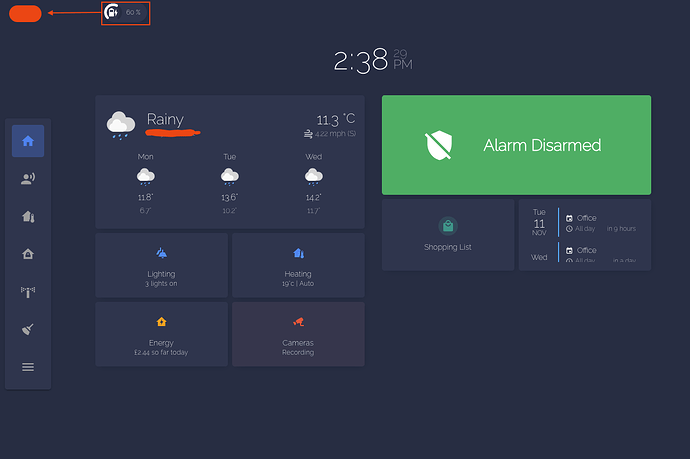Image resolution: width=690 pixels, height=459 pixels.
Task: Open Wednesday's Office calendar event
Action: 601,254
